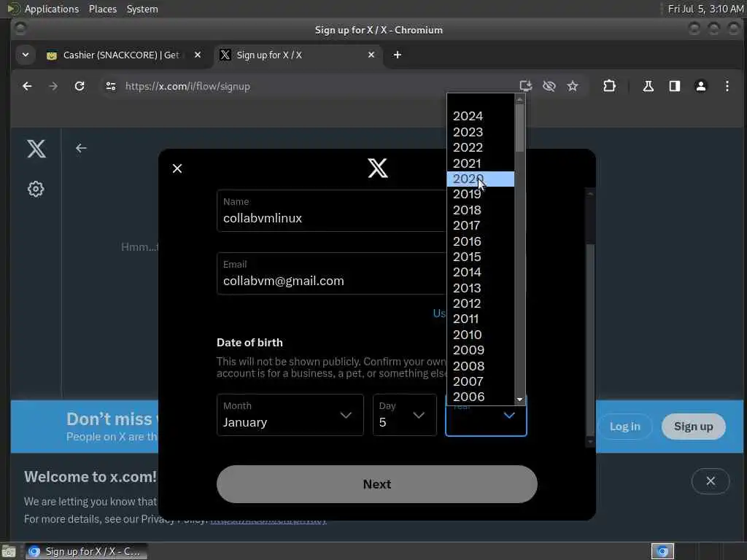Click the year list scrollbar thumb
Viewport: 747px width, 560px height.
click(x=519, y=128)
